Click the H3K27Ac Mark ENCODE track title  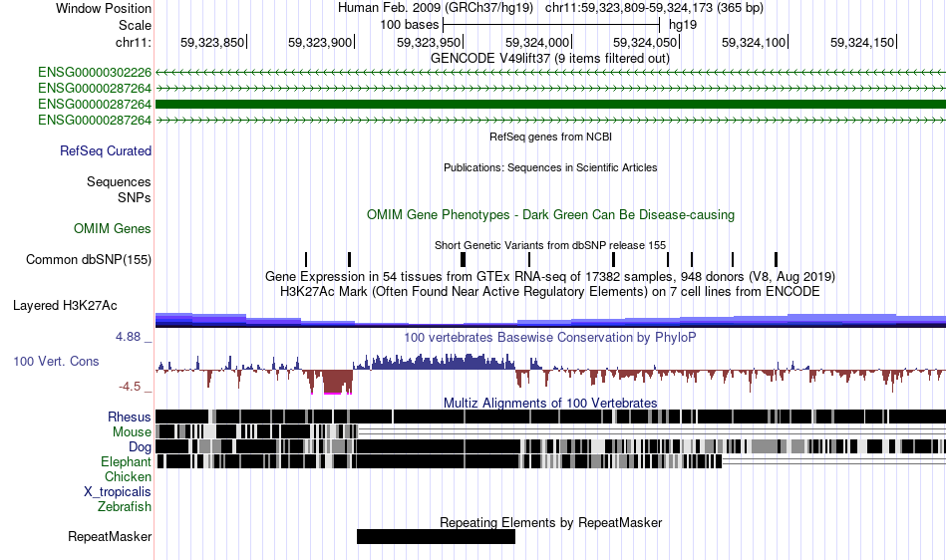(x=550, y=292)
